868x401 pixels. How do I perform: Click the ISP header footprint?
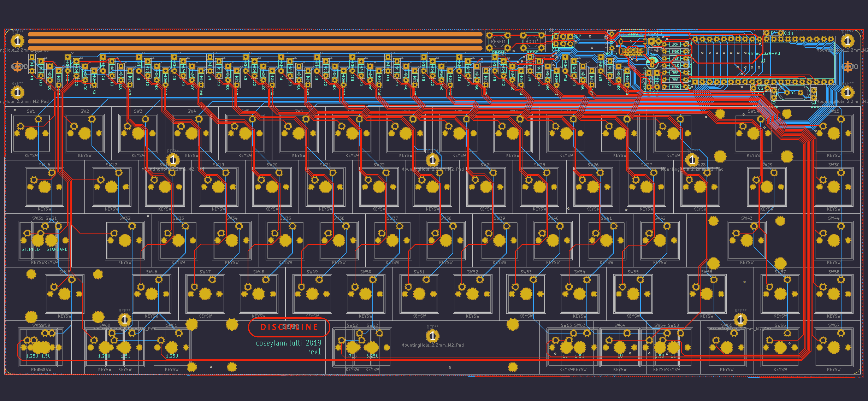click(563, 40)
